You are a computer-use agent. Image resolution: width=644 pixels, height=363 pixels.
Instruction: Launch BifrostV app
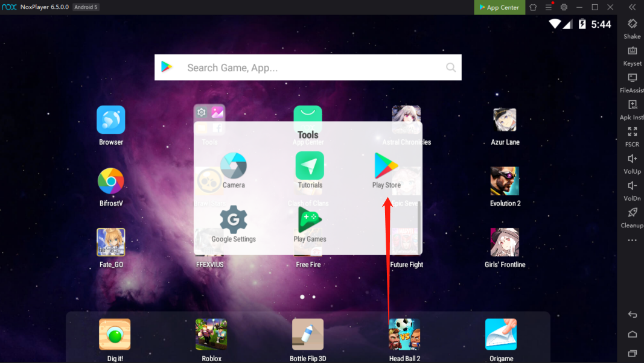point(111,181)
